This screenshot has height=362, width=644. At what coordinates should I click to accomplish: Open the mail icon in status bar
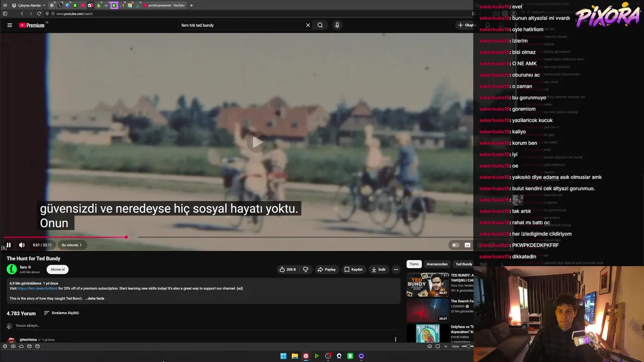(29, 346)
